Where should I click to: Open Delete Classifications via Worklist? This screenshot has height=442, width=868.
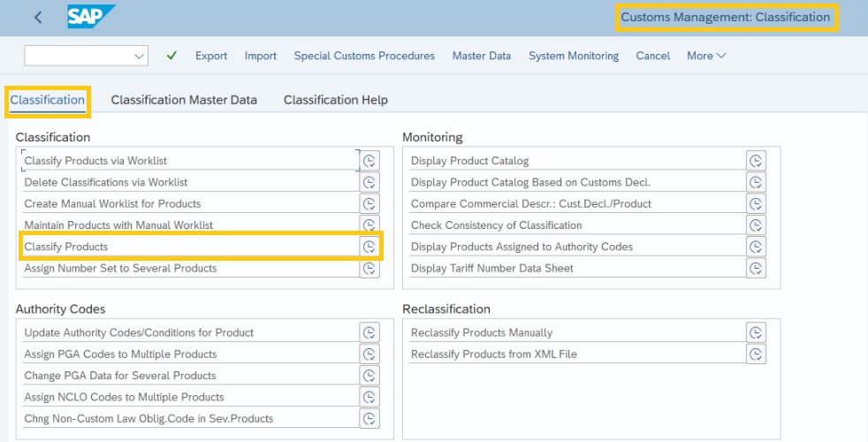pos(190,182)
